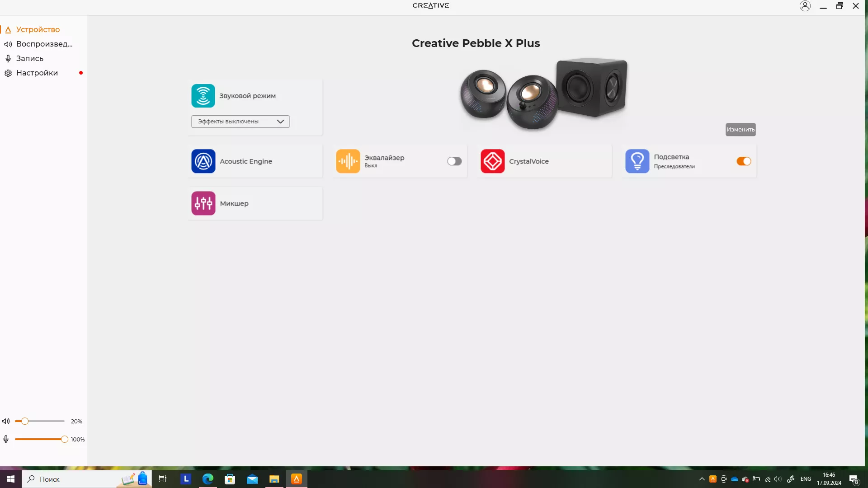
Task: Adjust the speaker volume slider at 20%
Action: 24,421
